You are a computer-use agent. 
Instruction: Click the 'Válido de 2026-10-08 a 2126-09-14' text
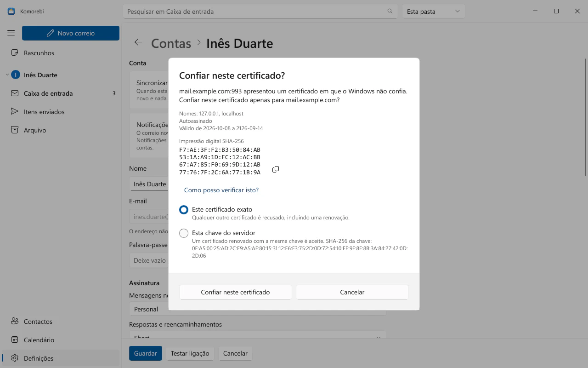point(221,128)
